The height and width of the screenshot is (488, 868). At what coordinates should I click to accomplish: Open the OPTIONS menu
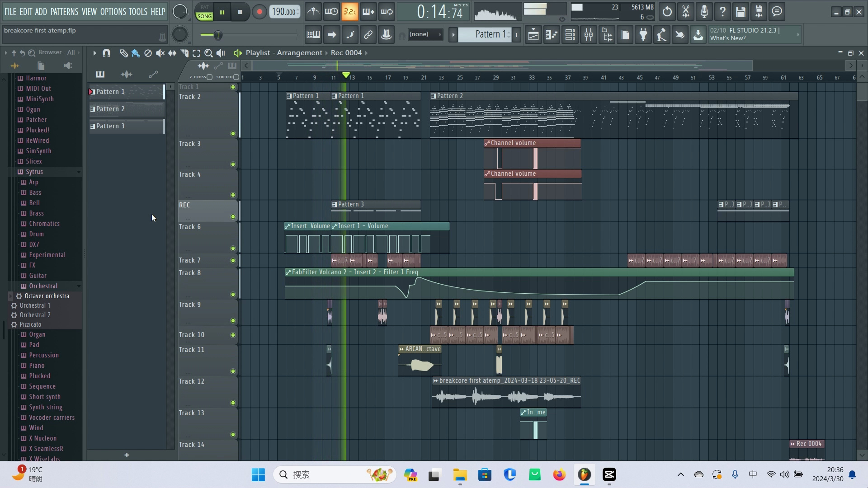coord(113,12)
